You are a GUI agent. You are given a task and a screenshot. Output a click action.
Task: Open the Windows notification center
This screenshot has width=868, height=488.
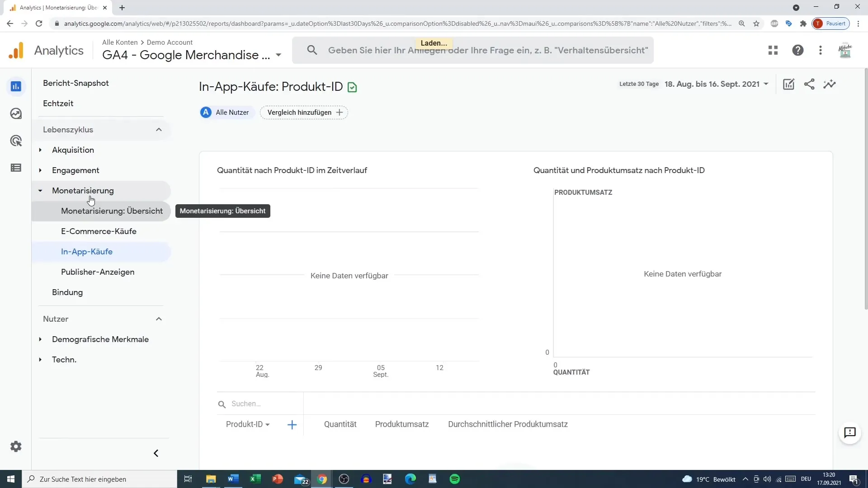click(x=854, y=479)
